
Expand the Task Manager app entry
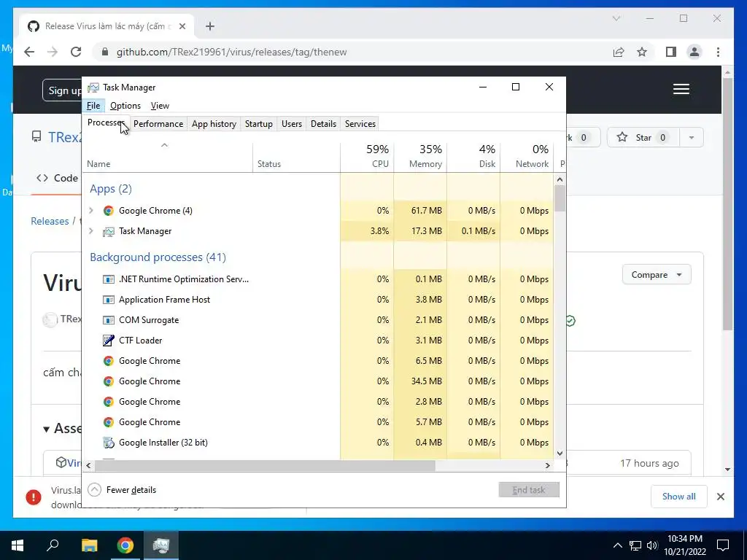point(91,231)
